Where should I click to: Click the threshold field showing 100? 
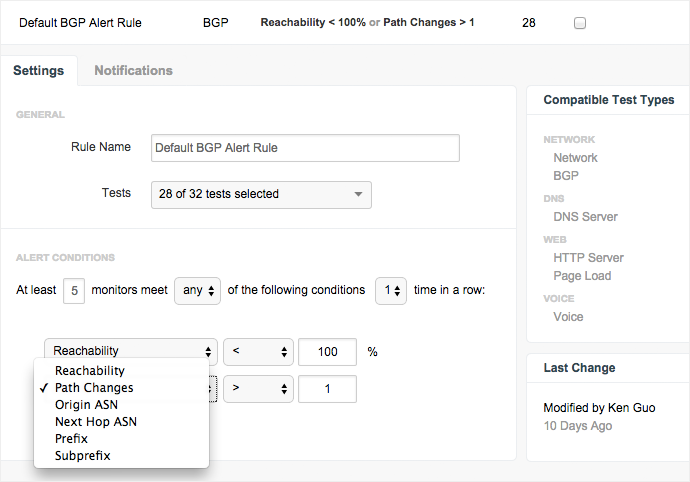[327, 351]
